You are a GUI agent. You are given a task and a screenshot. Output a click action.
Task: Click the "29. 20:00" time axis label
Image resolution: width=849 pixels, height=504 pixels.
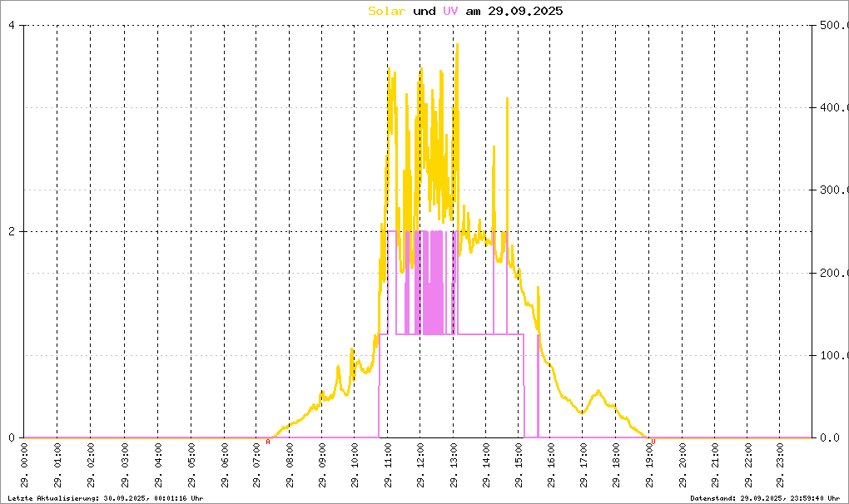[x=683, y=466]
